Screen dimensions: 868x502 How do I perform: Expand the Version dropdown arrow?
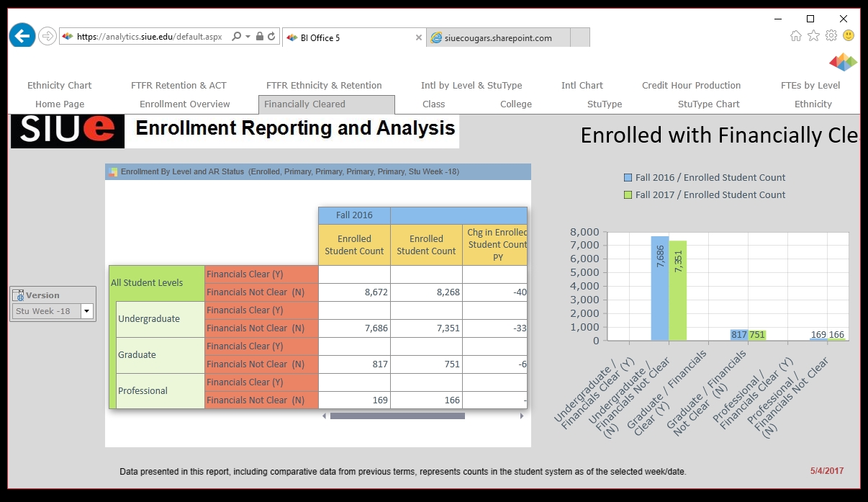pos(87,311)
